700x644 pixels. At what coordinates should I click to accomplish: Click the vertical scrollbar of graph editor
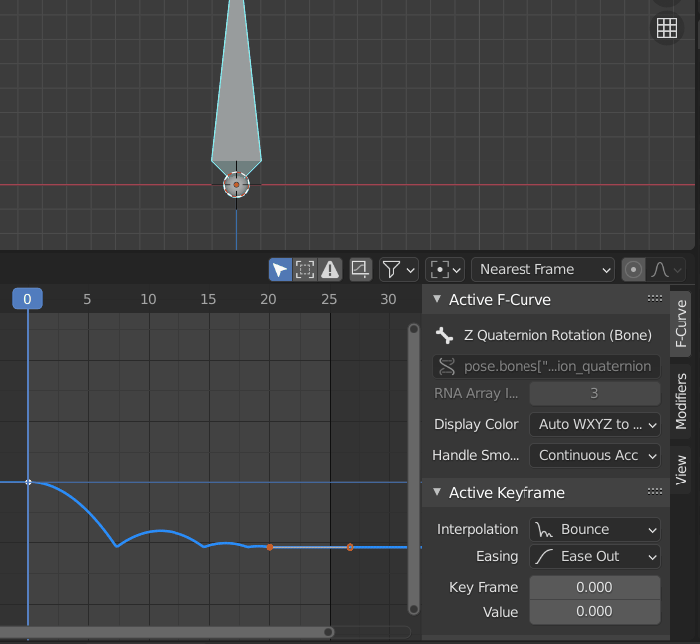pos(414,469)
